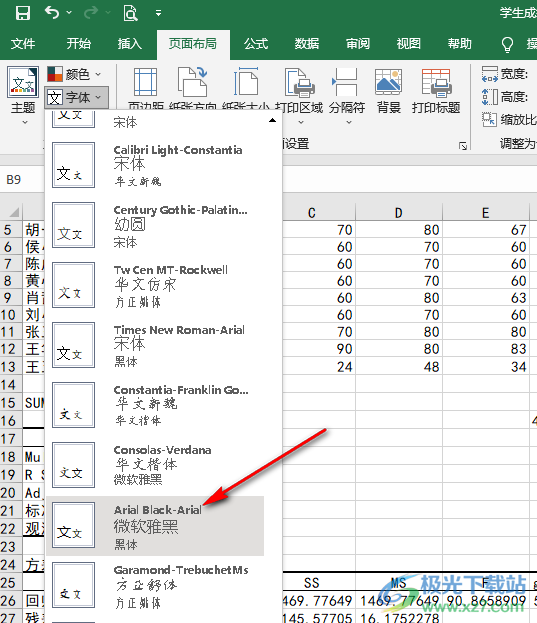Choose Consolas-Verdana font theme
This screenshot has width=537, height=623.
pos(155,465)
